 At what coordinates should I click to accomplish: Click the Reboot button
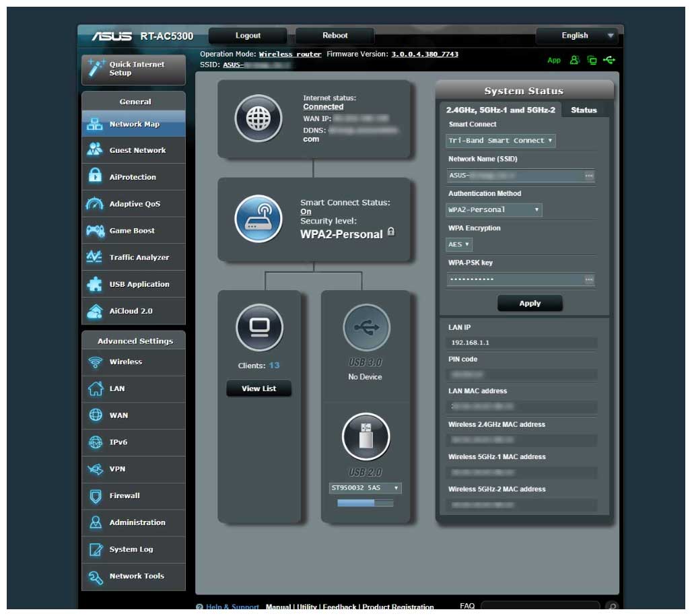tap(335, 36)
